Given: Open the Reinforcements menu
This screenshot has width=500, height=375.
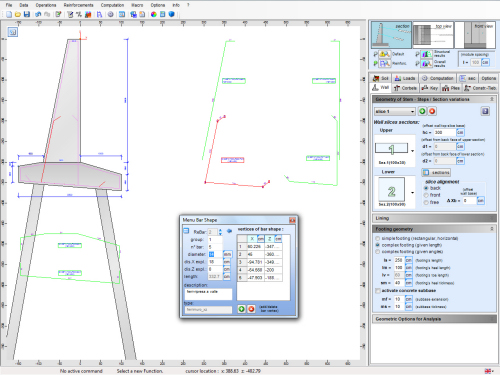Looking at the screenshot, I should tap(79, 5).
